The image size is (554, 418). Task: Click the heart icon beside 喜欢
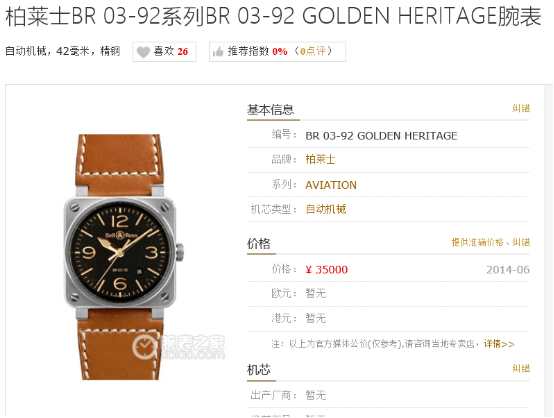coord(143,52)
